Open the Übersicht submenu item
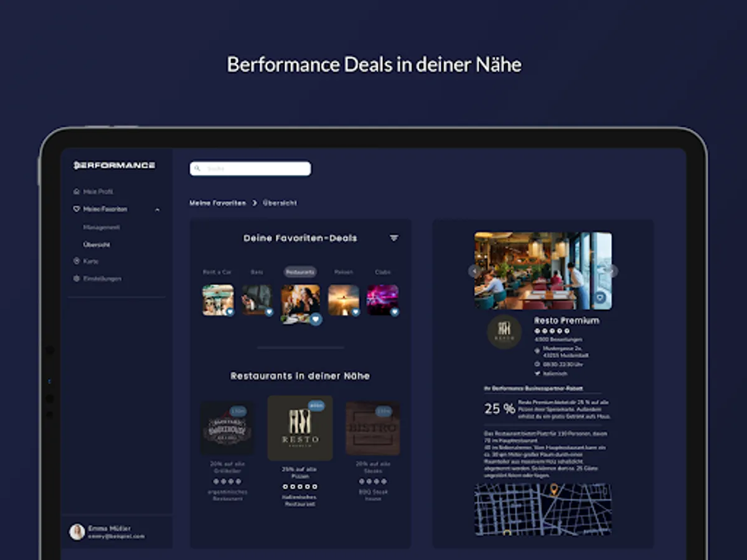 coord(96,245)
